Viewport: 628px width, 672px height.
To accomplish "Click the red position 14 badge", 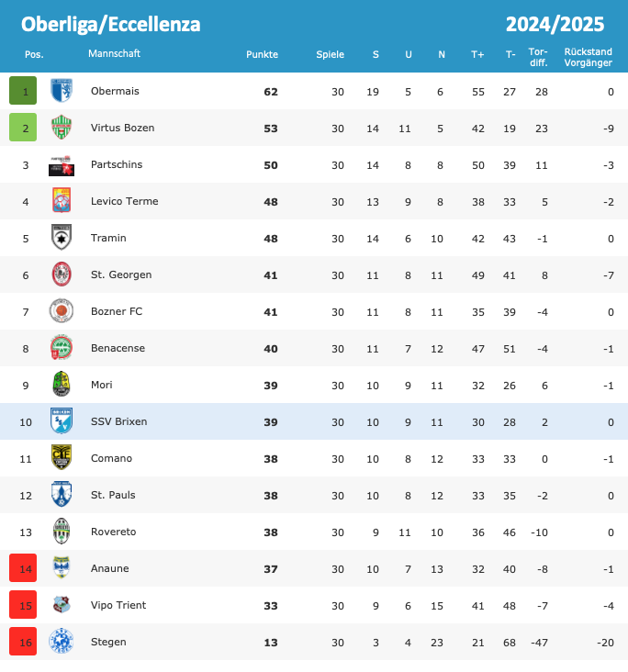I will click(23, 568).
